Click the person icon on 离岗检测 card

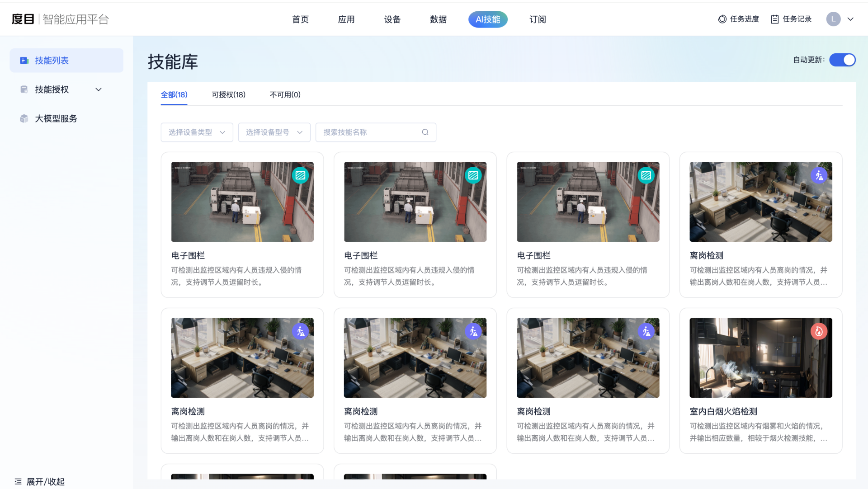click(820, 175)
